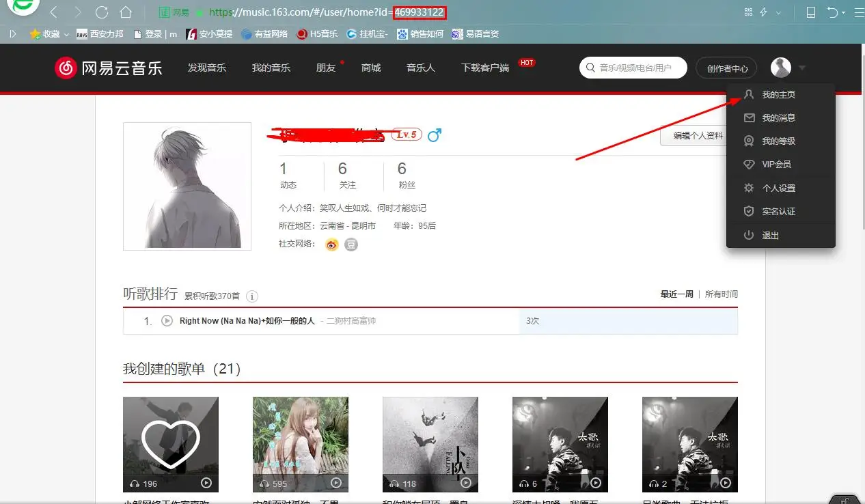The height and width of the screenshot is (504, 865).
Task: Switch to the 音乐人 tab
Action: (x=421, y=68)
